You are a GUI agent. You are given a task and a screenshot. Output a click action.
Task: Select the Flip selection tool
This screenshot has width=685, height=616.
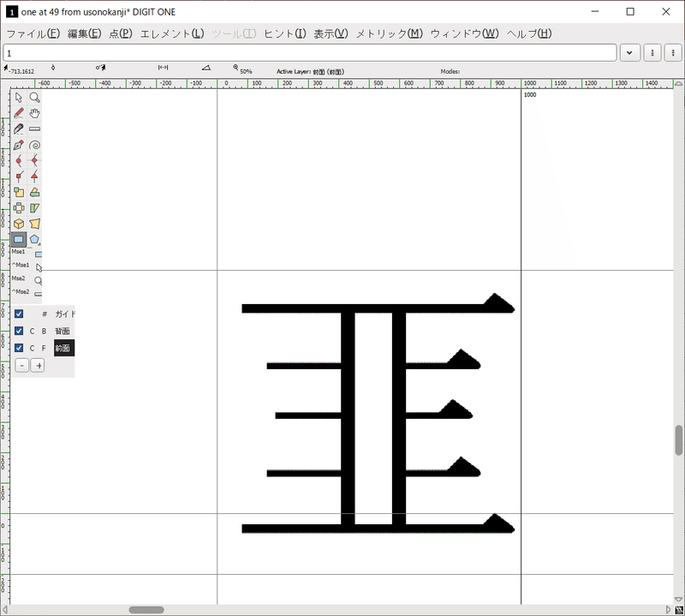click(x=18, y=207)
